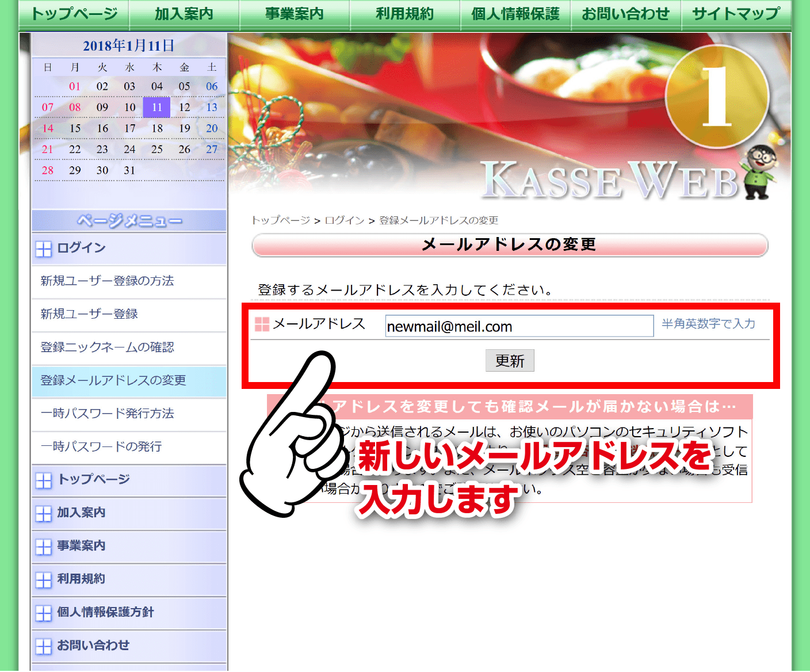Viewport: 810px width, 672px height.
Task: Select highlighted date 11 in calendar
Action: [x=157, y=107]
